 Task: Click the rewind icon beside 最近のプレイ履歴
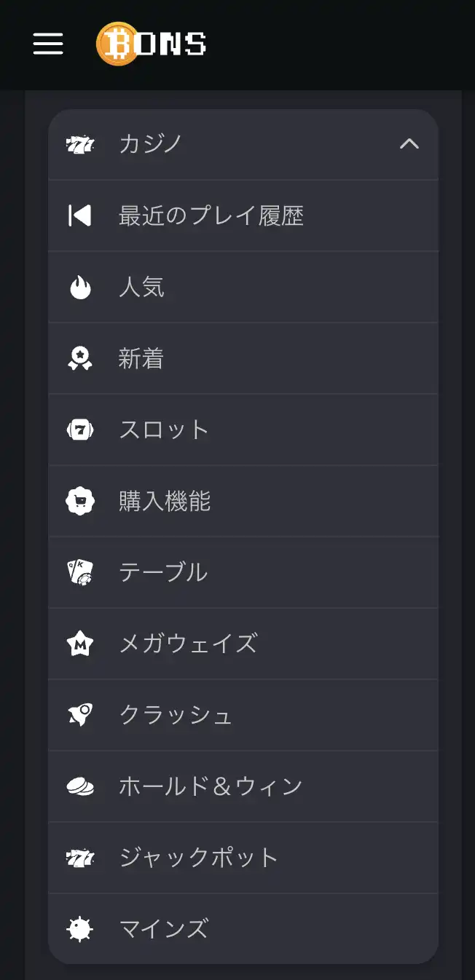tap(80, 215)
